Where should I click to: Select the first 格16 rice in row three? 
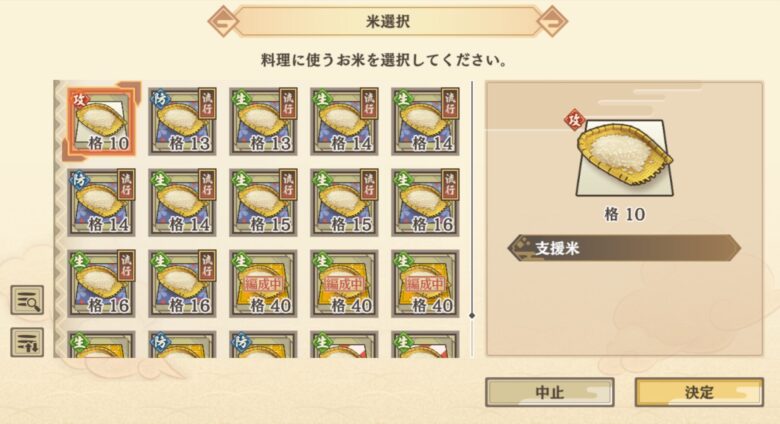tap(101, 283)
